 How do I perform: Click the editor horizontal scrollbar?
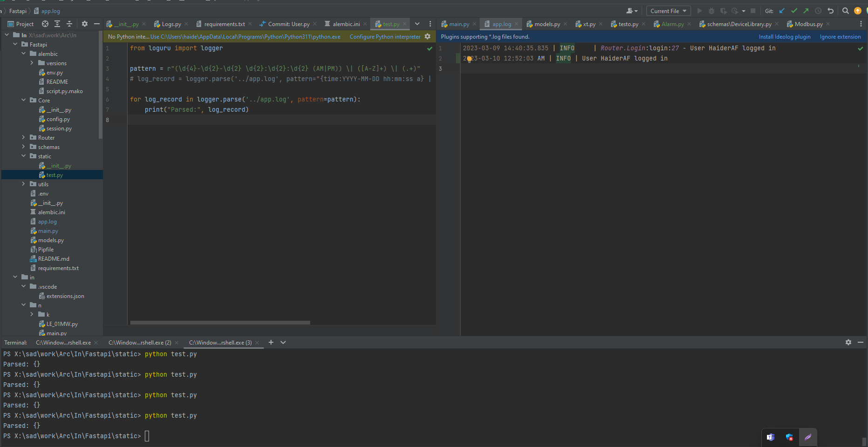pos(220,322)
